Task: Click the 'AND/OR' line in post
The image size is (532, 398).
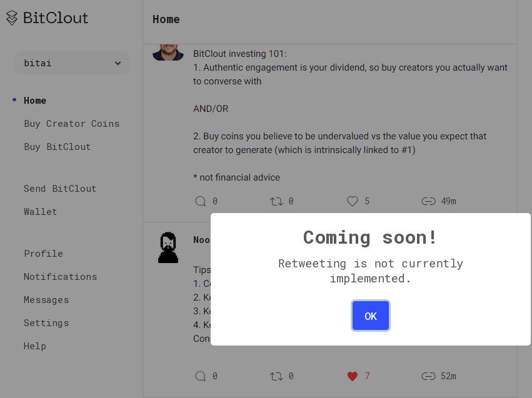Action: 211,109
